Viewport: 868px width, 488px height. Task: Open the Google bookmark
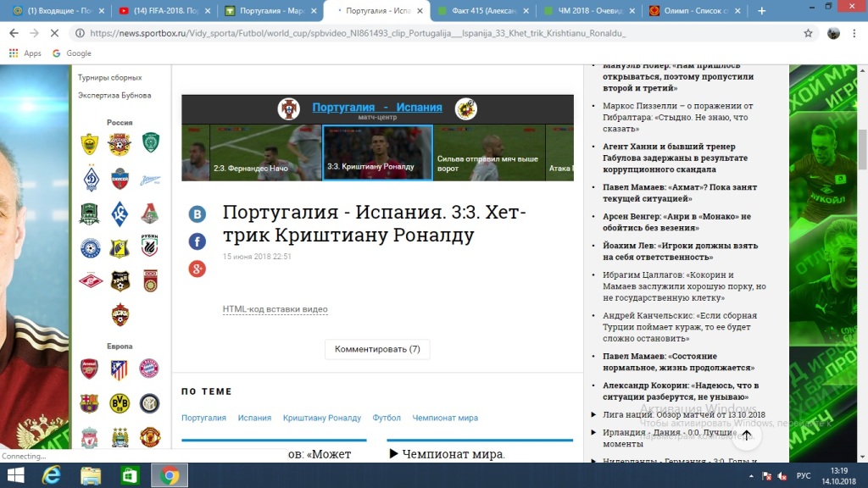tap(72, 53)
